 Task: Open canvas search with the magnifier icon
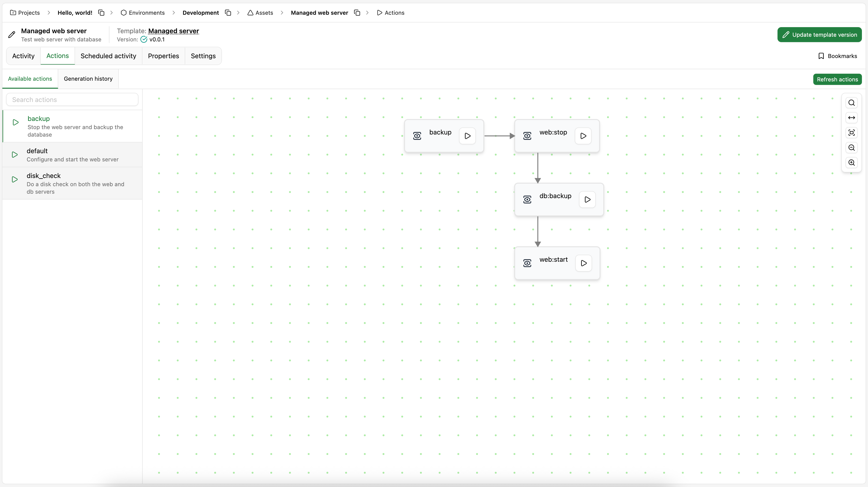851,103
